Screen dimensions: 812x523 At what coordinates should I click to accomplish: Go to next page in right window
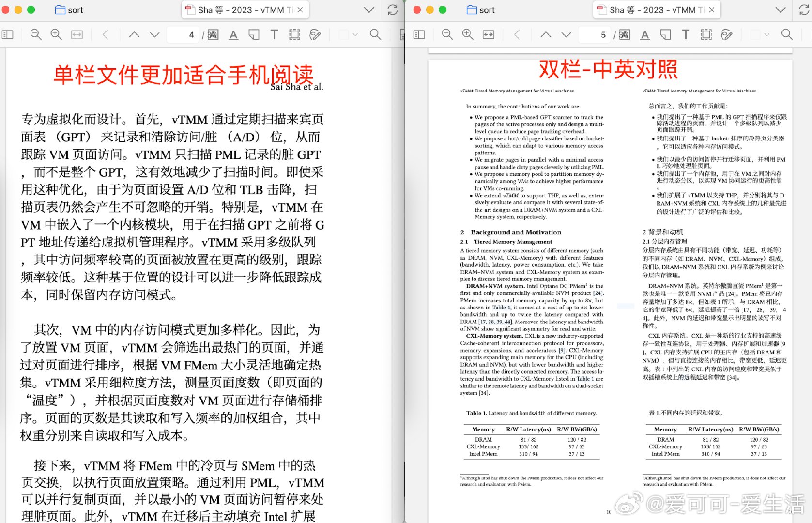[x=566, y=34]
